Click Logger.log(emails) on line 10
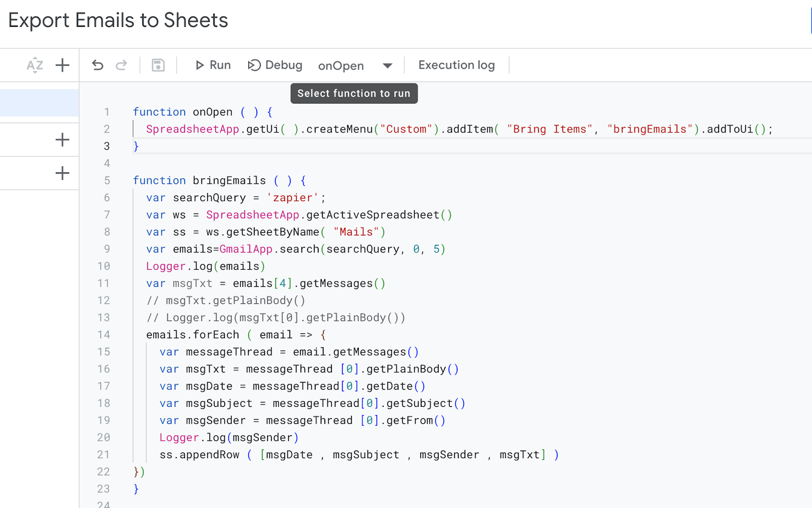The height and width of the screenshot is (508, 812). (206, 266)
